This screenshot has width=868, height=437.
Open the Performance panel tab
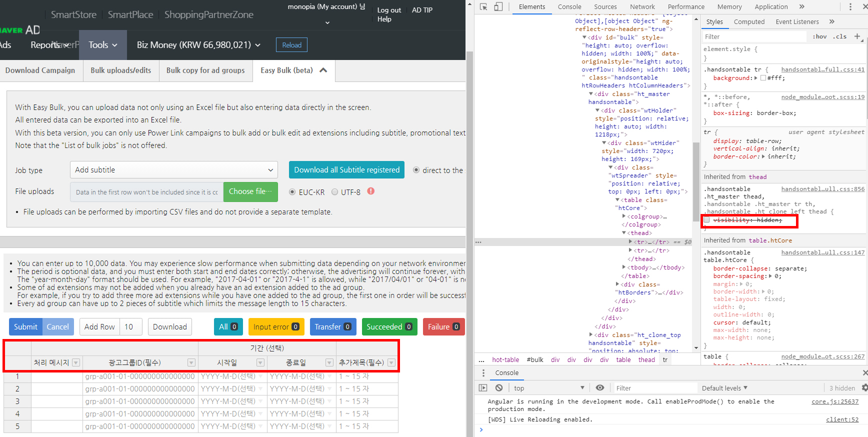(x=686, y=6)
